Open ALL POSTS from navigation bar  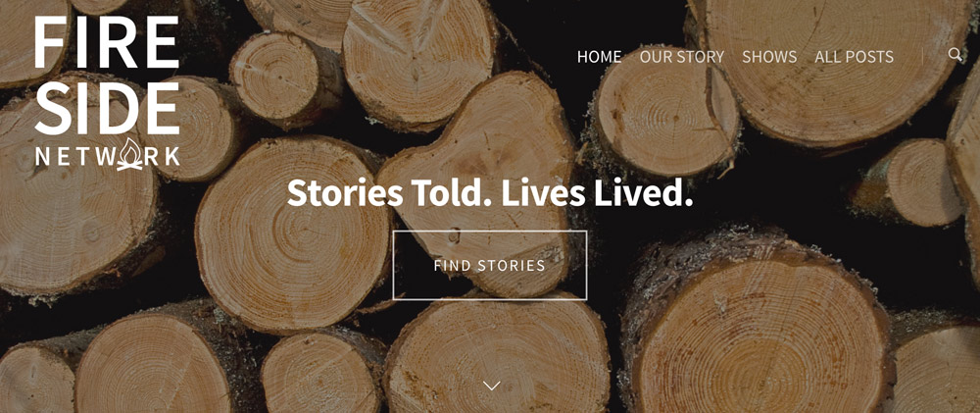(x=854, y=56)
